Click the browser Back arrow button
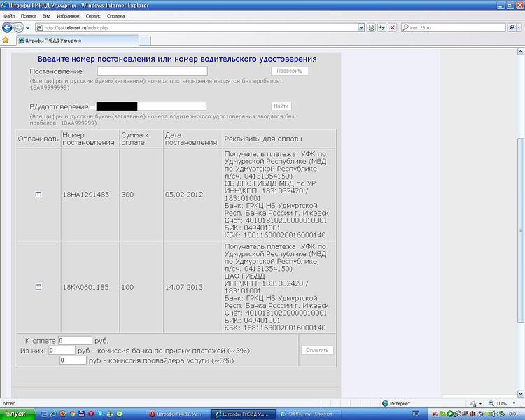Screen dimensions: 525x420 (7, 28)
